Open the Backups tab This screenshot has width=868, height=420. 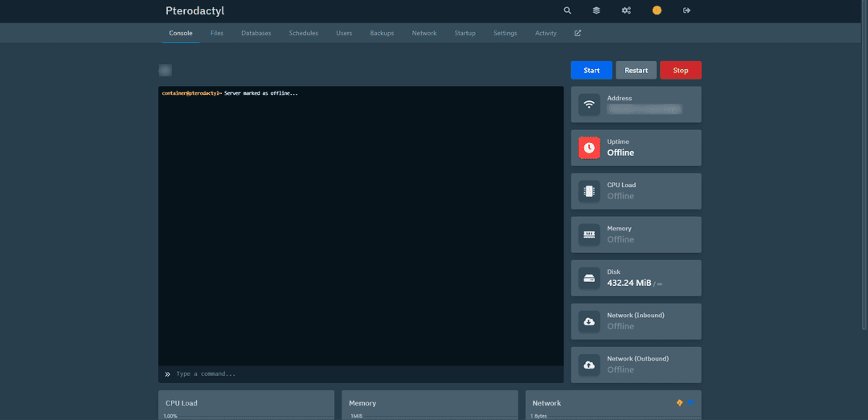pos(382,34)
